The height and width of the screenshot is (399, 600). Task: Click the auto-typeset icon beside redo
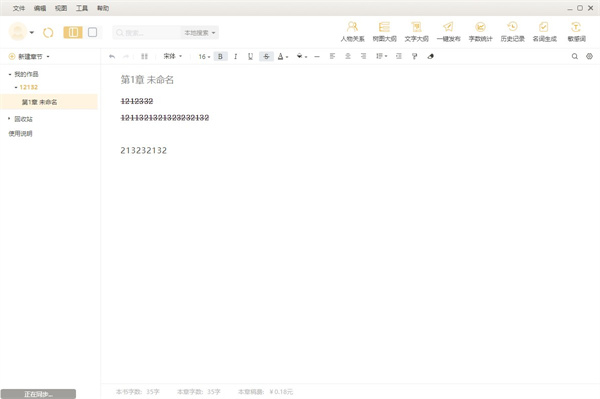point(144,57)
